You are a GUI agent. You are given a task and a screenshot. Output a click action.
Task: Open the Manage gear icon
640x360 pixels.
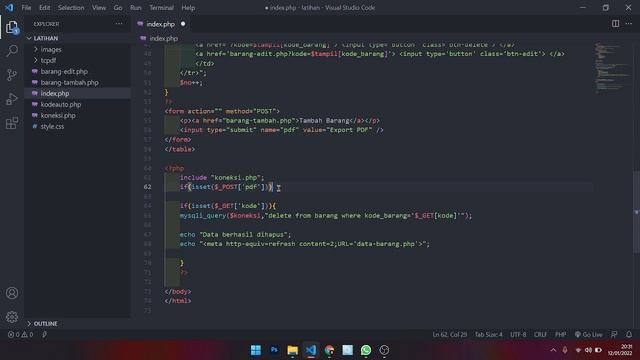[12, 317]
